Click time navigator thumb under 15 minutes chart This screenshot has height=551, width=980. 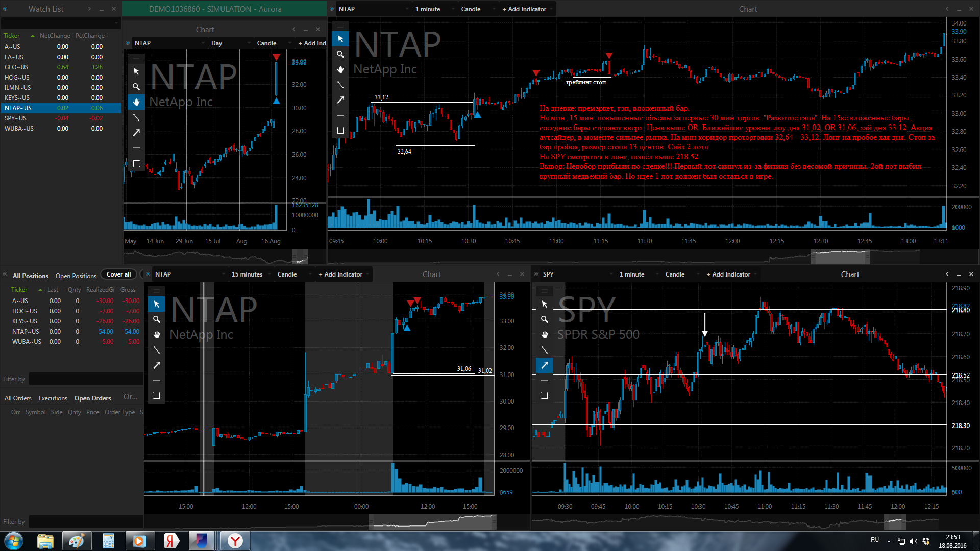pyautogui.click(x=432, y=522)
